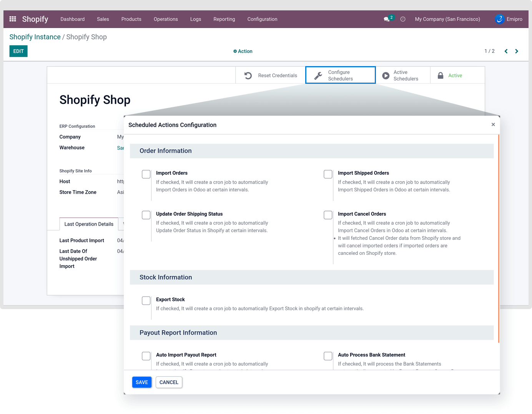Open the Logs menu

pyautogui.click(x=196, y=19)
